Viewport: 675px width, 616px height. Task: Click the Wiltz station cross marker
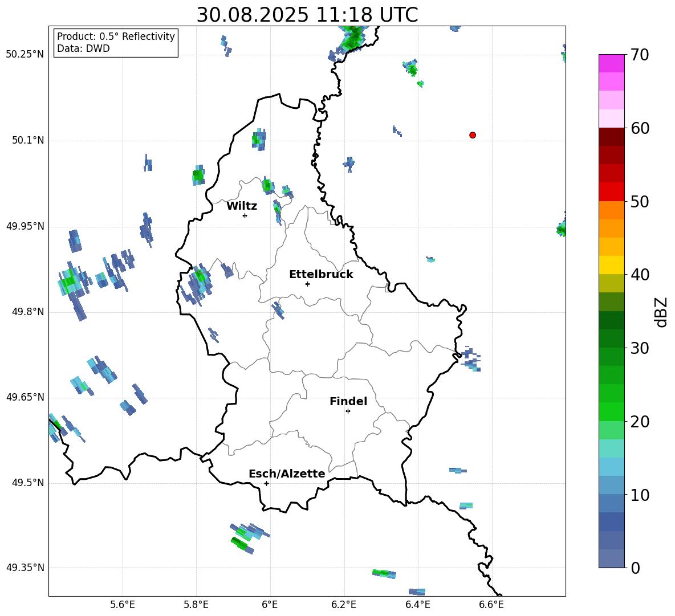click(245, 215)
